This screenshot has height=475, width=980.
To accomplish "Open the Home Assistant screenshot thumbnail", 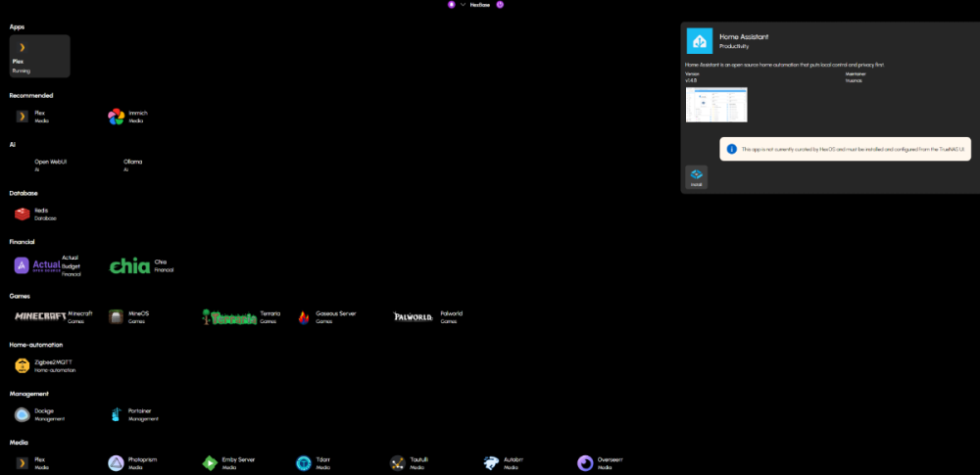I will click(x=716, y=105).
